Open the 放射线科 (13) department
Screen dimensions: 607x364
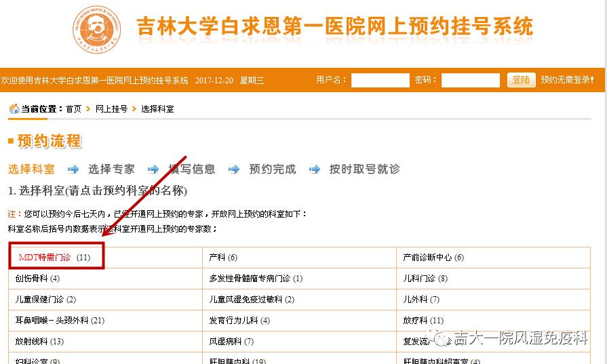coord(39,342)
